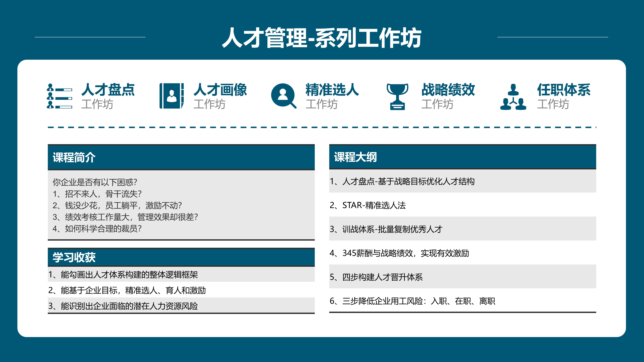Screen dimensions: 644x362
Task: Click the address book portrait icon
Action: (x=171, y=96)
